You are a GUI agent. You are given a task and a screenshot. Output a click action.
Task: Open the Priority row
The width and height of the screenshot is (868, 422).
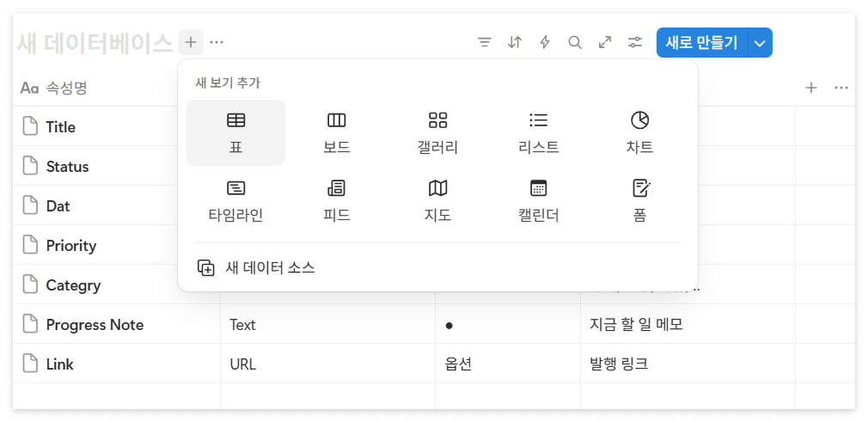click(x=71, y=246)
